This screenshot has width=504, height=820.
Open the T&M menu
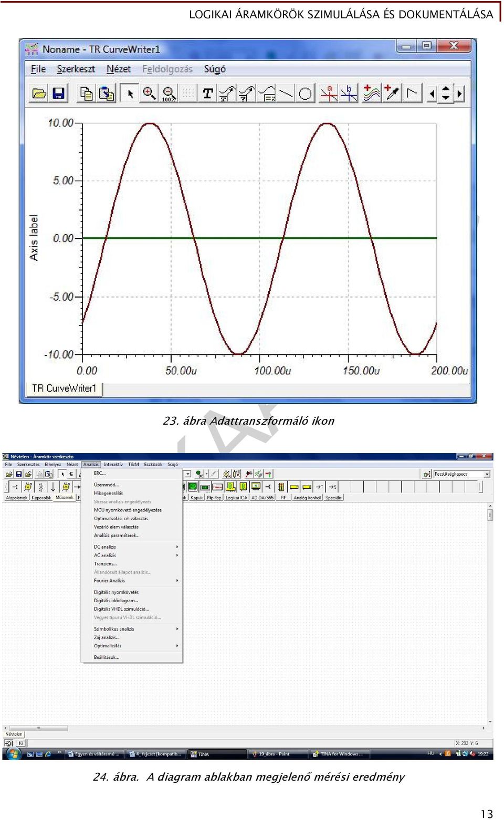pyautogui.click(x=134, y=465)
